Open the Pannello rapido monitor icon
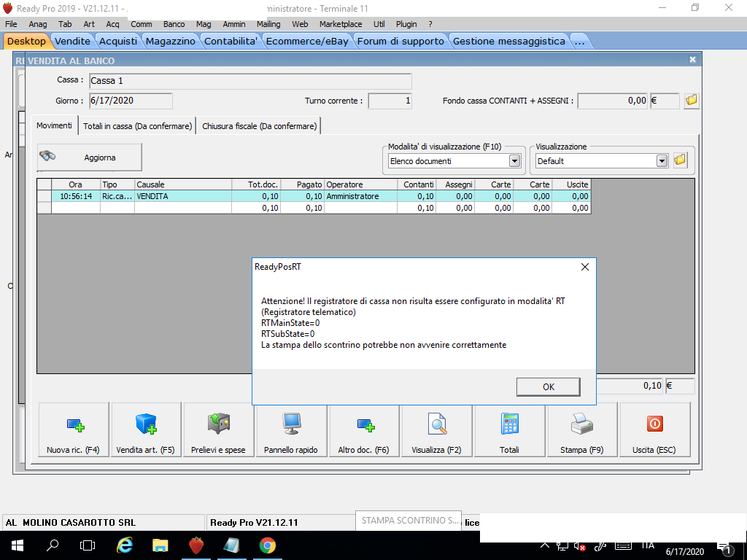Image resolution: width=747 pixels, height=560 pixels. point(291,424)
